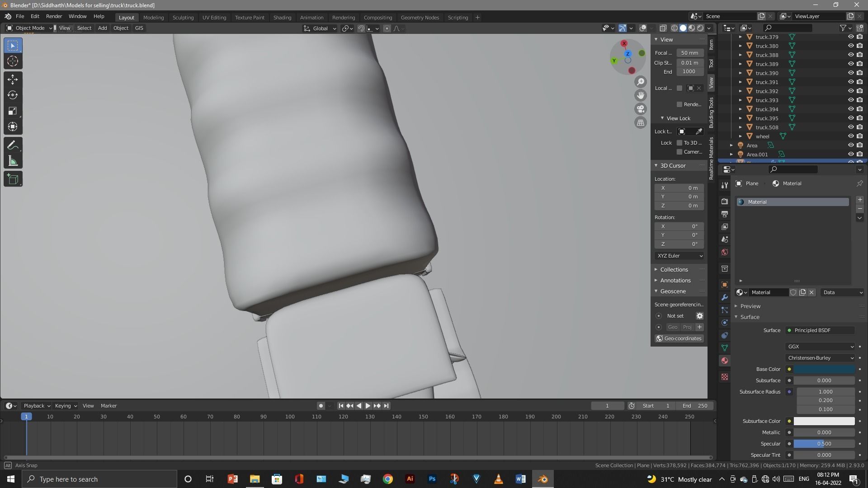Click the Base Color swatch
This screenshot has height=488, width=868.
pos(824,369)
